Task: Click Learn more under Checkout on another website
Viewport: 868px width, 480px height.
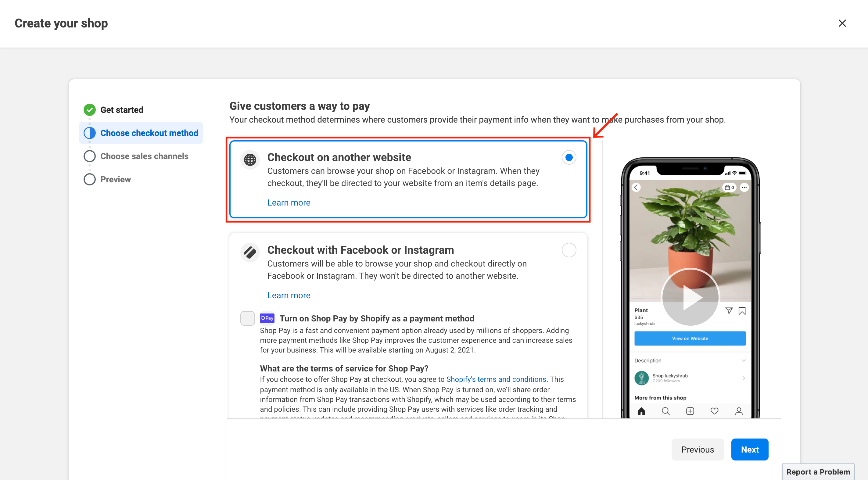Action: (x=289, y=203)
